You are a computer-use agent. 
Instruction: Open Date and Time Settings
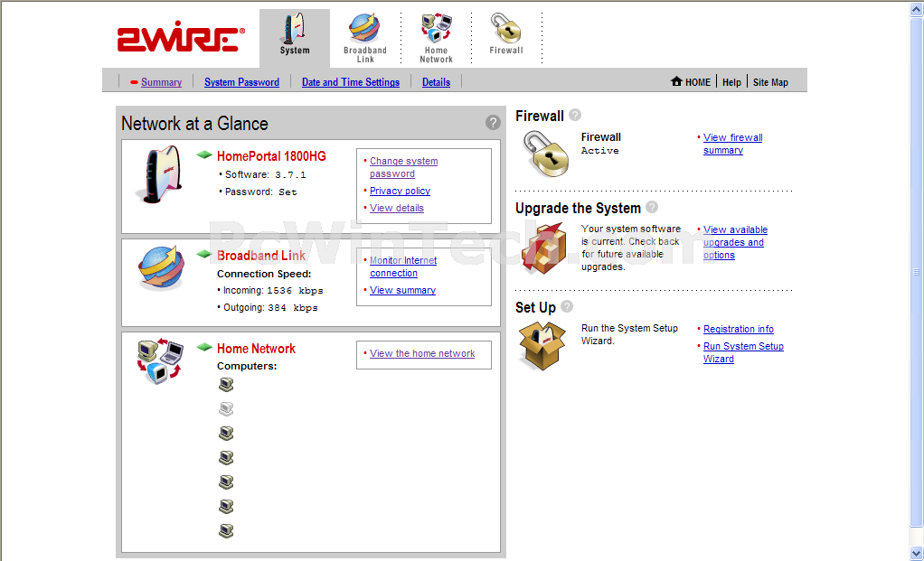click(351, 82)
